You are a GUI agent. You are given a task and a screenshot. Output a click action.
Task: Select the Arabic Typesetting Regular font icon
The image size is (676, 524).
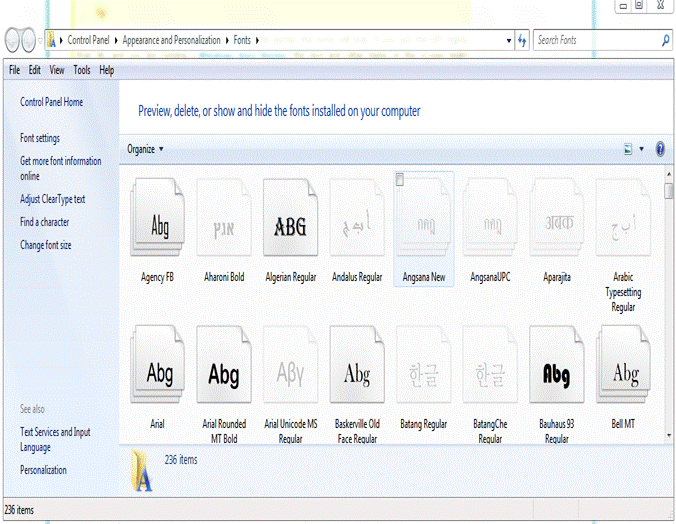tap(623, 217)
